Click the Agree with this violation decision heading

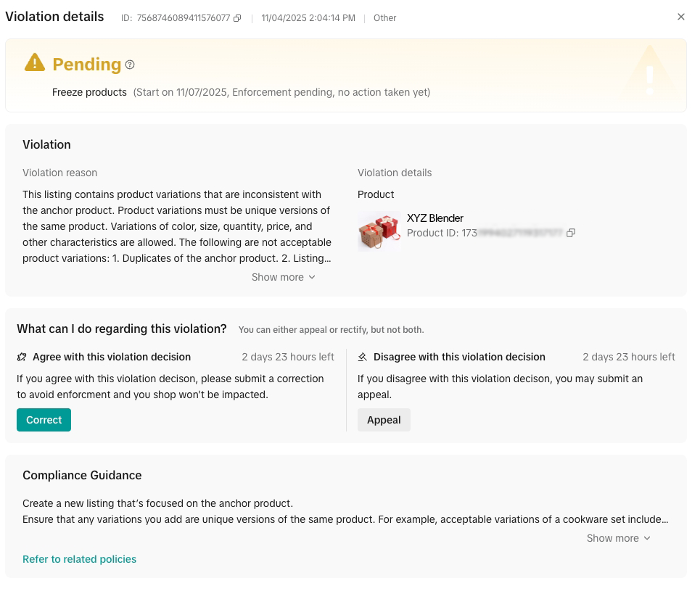click(x=112, y=357)
